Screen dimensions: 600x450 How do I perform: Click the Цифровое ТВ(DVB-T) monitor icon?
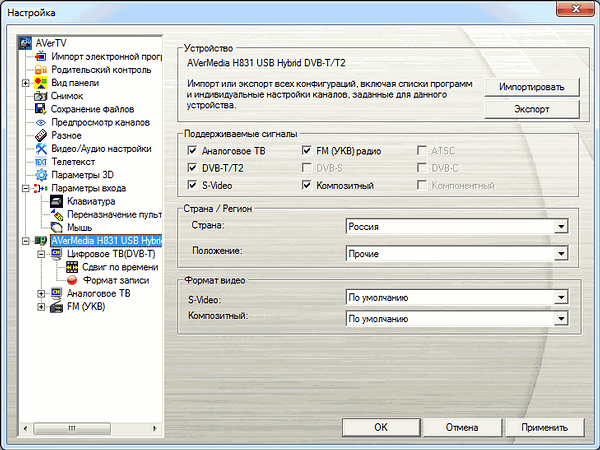(56, 254)
